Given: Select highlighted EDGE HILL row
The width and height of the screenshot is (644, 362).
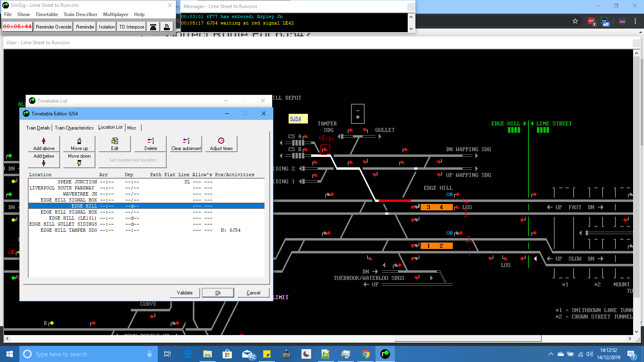Looking at the screenshot, I should click(147, 206).
